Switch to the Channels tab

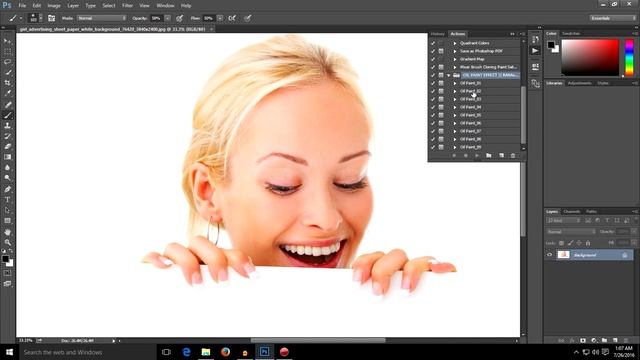coord(572,211)
